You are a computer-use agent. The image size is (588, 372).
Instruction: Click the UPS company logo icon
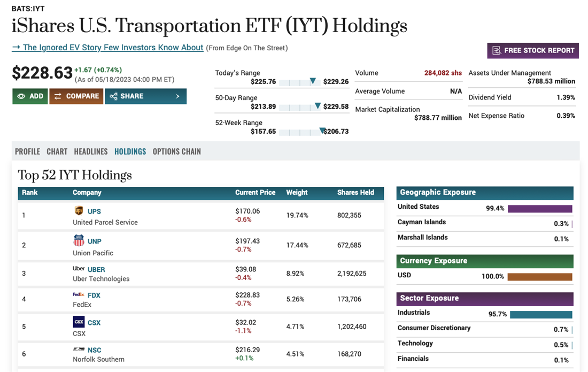click(79, 211)
